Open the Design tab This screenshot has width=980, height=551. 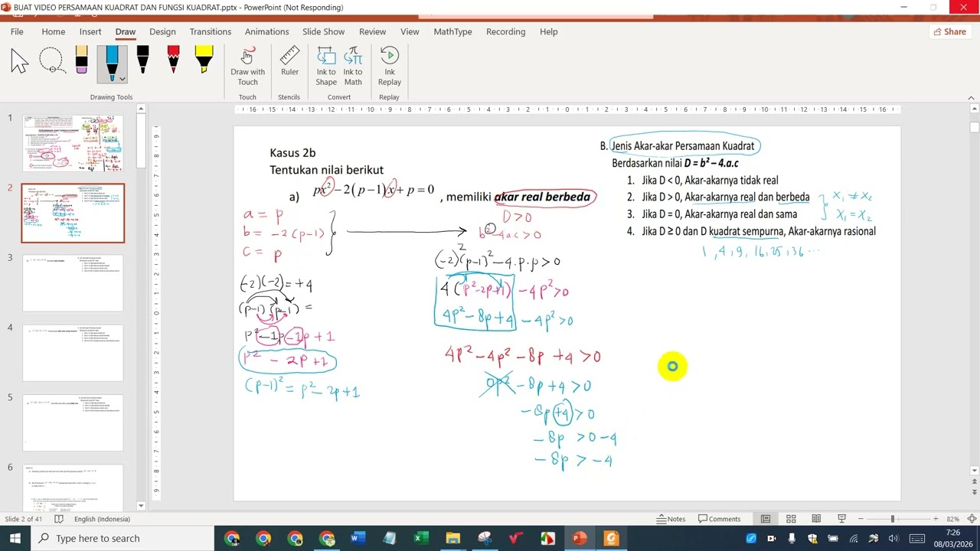click(162, 31)
